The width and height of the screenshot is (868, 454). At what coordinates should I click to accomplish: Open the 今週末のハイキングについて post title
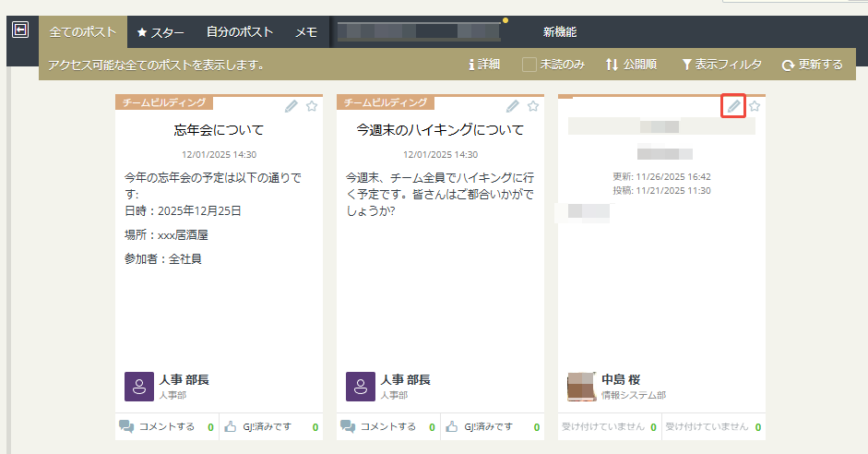point(440,130)
